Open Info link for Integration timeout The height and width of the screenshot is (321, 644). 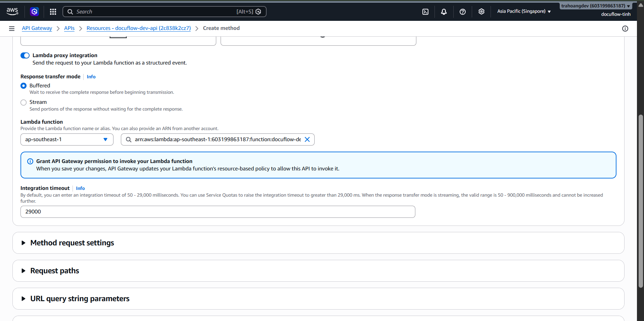point(80,188)
